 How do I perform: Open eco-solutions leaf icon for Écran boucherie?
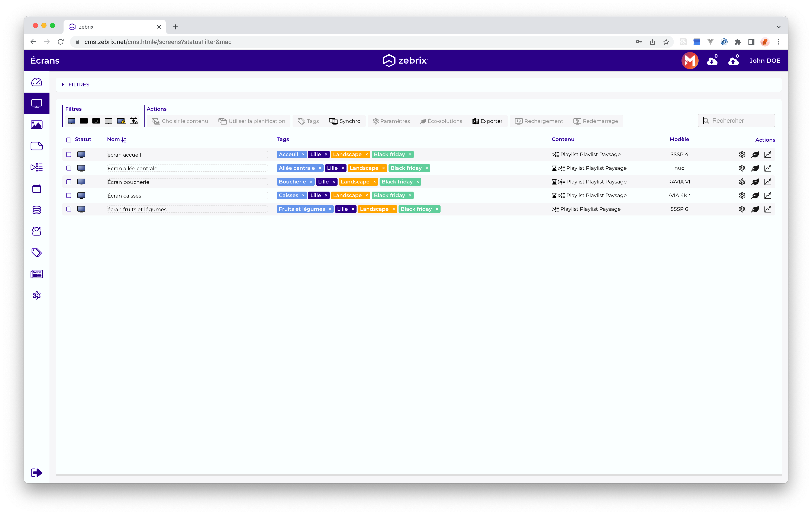click(755, 182)
